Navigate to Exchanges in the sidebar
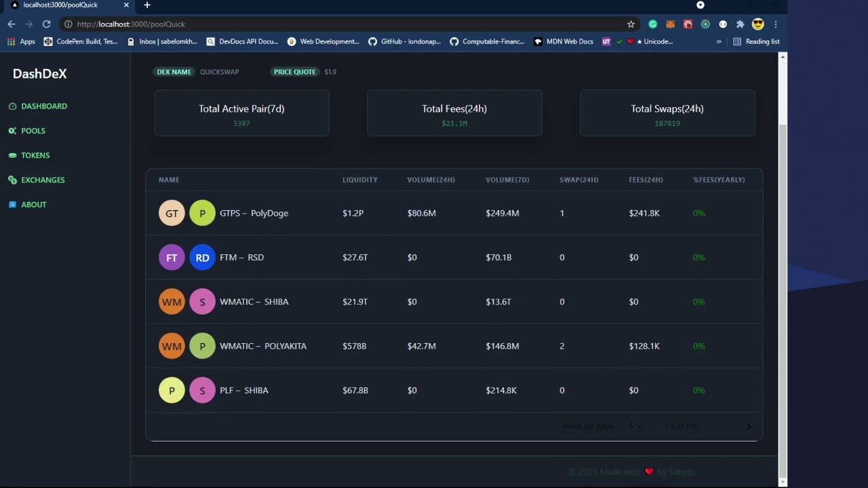868x488 pixels. (x=43, y=180)
